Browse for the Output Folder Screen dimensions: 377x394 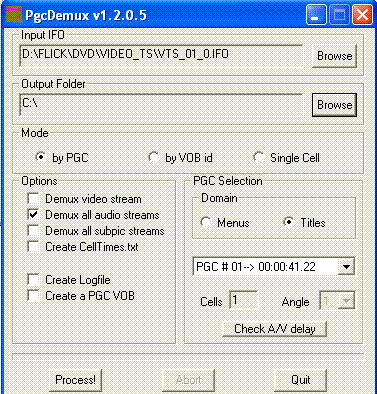[x=334, y=105]
